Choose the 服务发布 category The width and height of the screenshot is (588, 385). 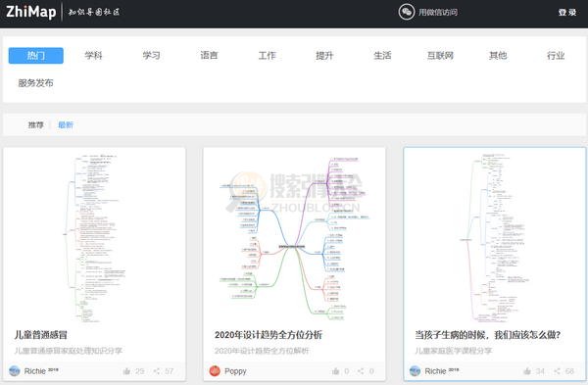[x=35, y=83]
